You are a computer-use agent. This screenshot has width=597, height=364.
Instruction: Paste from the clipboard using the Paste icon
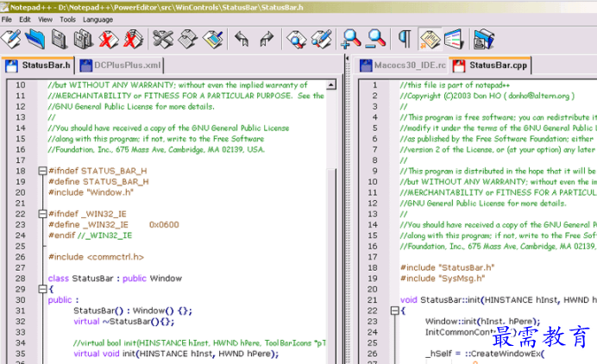213,39
